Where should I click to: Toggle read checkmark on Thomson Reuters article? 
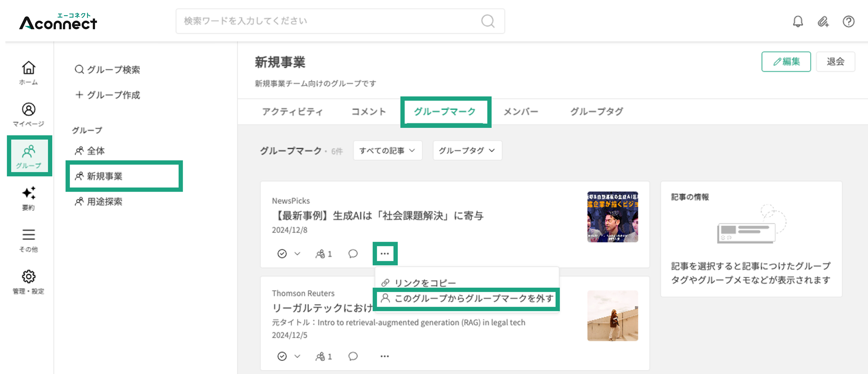pyautogui.click(x=282, y=356)
